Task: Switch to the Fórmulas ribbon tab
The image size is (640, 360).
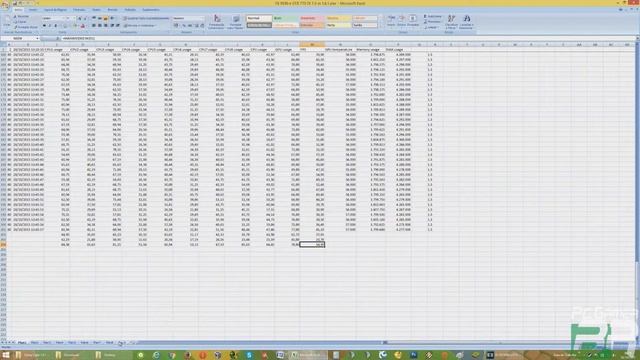Action: [79, 10]
